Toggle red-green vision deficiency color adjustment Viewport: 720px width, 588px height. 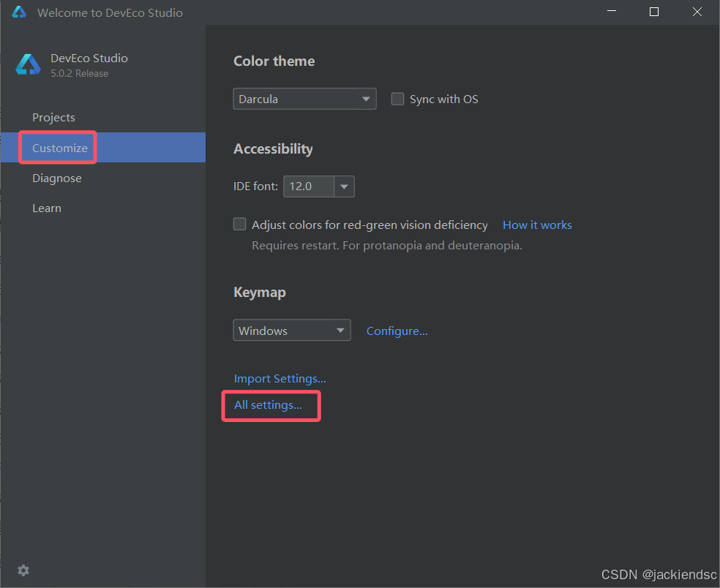[x=240, y=224]
